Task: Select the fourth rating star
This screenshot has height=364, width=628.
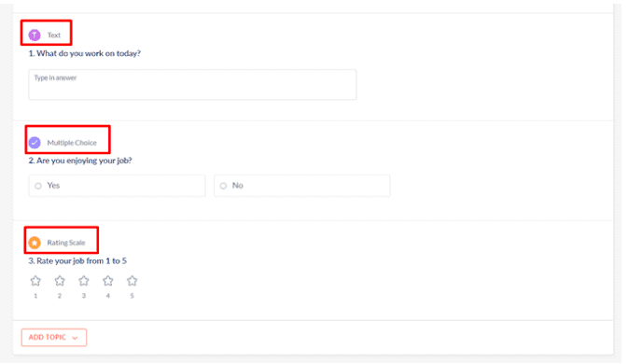Action: [x=107, y=281]
